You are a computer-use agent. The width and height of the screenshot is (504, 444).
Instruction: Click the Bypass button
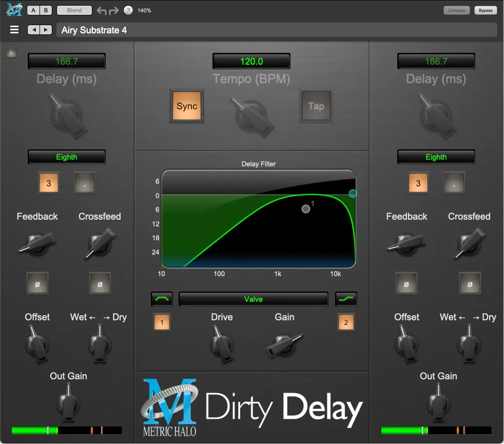pyautogui.click(x=486, y=10)
